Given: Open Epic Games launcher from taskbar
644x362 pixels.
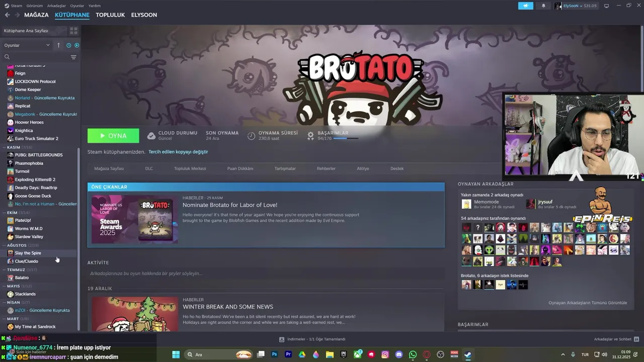Looking at the screenshot, I should (344, 354).
